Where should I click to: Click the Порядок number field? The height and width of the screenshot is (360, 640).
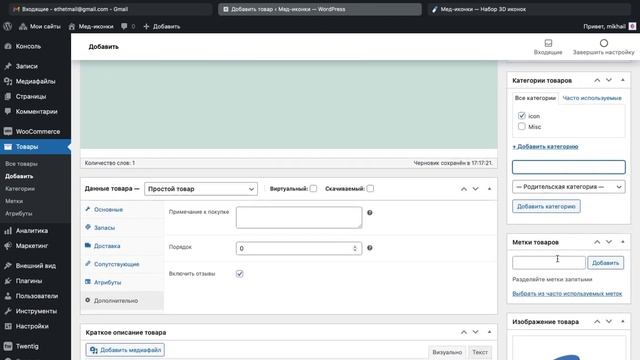coord(299,248)
